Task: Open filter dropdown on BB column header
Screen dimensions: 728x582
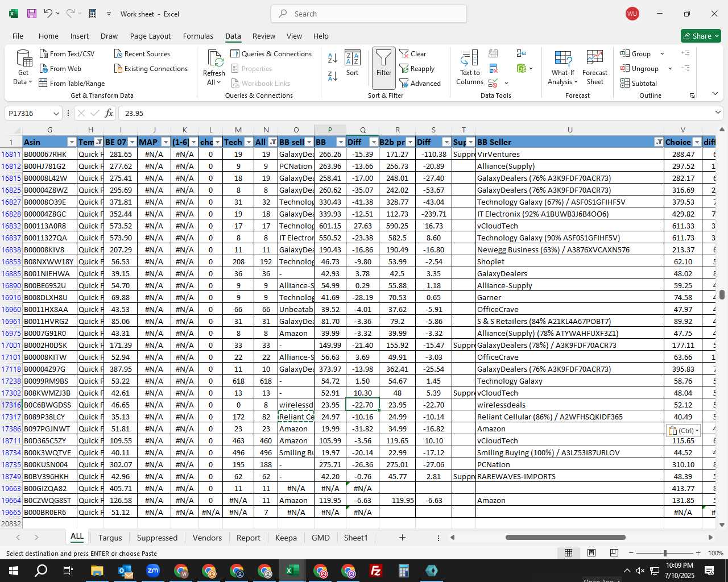Action: [341, 142]
